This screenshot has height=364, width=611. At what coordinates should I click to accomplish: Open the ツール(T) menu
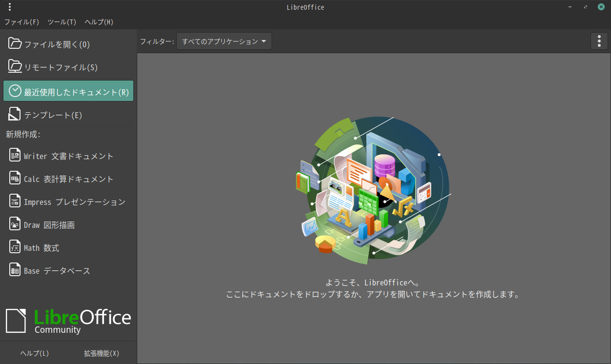click(x=62, y=22)
